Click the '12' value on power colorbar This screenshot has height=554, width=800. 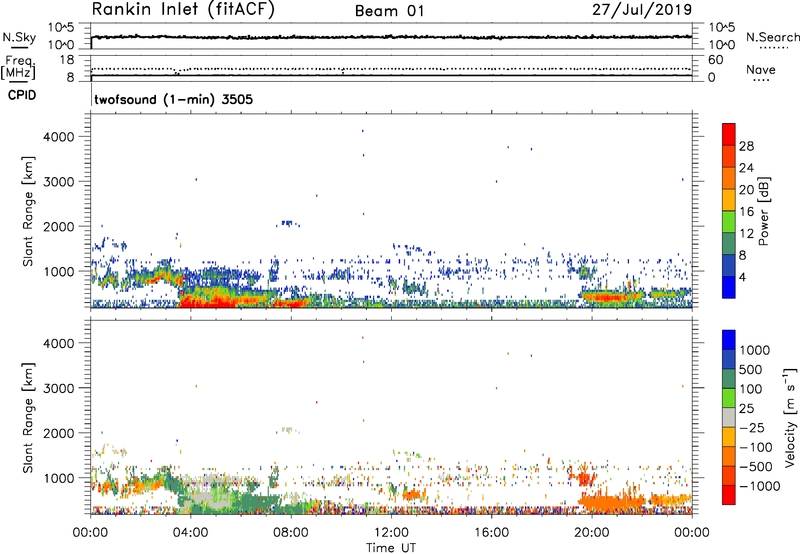(x=746, y=234)
